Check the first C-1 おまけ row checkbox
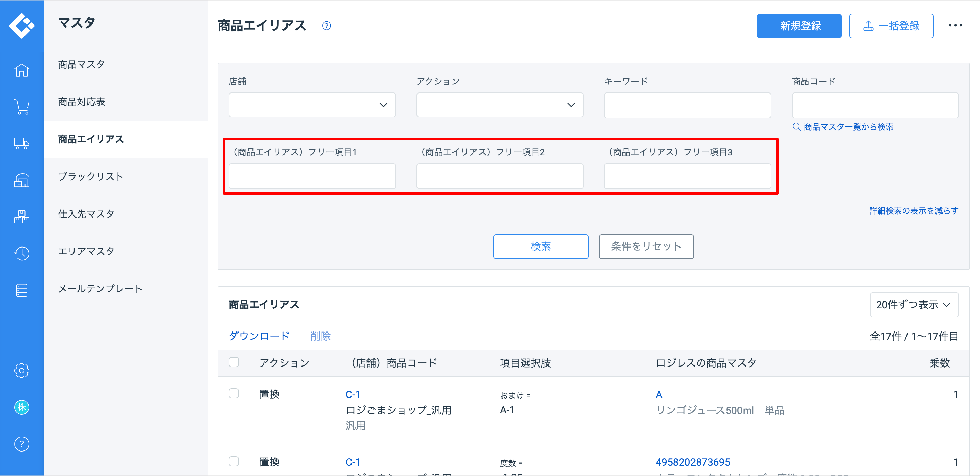The width and height of the screenshot is (980, 476). [x=233, y=393]
